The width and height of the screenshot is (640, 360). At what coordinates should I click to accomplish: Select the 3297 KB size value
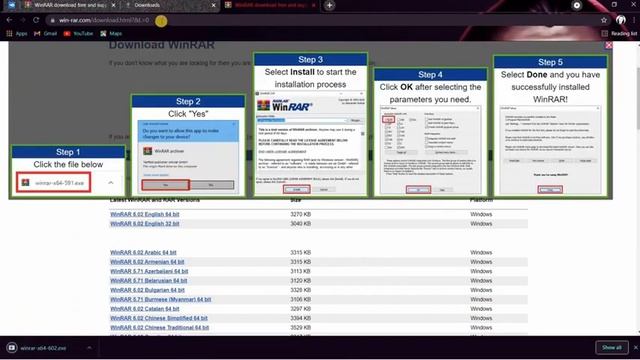(300, 309)
